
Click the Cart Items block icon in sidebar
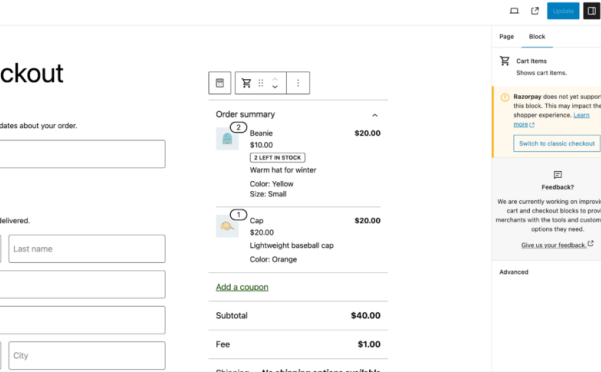pyautogui.click(x=505, y=61)
